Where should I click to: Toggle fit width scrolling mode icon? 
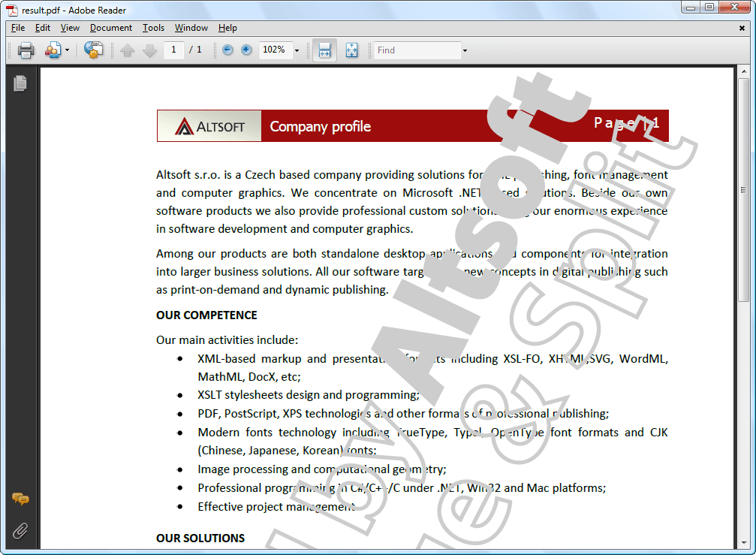[x=324, y=50]
